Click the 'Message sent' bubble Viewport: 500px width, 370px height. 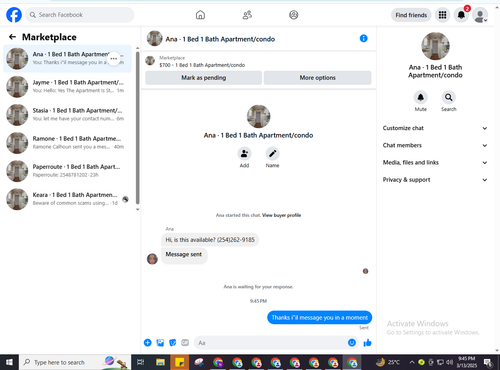(x=184, y=255)
